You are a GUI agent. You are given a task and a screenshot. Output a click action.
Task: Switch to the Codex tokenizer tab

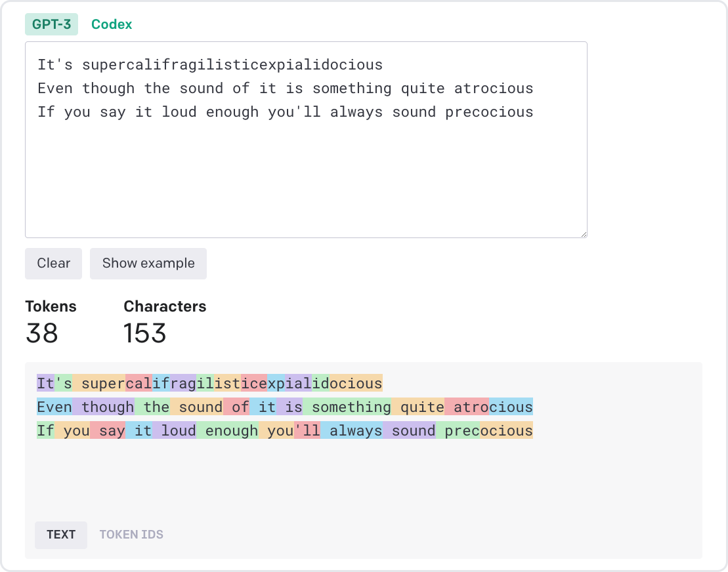(112, 24)
